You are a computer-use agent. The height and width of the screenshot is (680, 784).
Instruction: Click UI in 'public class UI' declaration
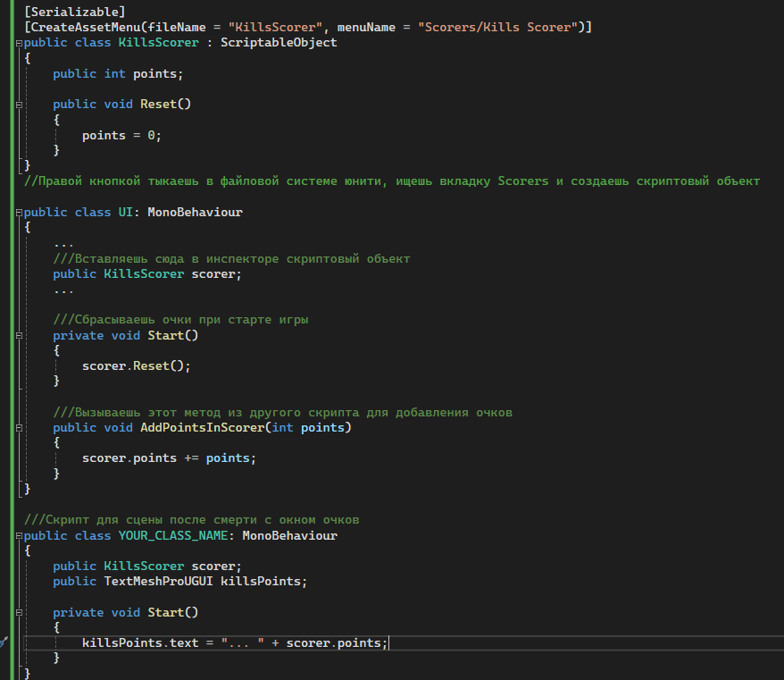click(x=126, y=212)
